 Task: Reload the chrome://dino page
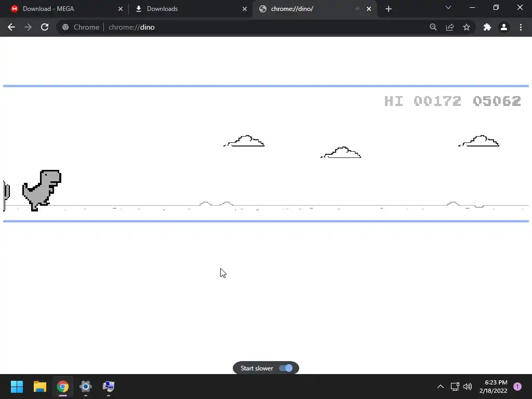click(x=45, y=27)
